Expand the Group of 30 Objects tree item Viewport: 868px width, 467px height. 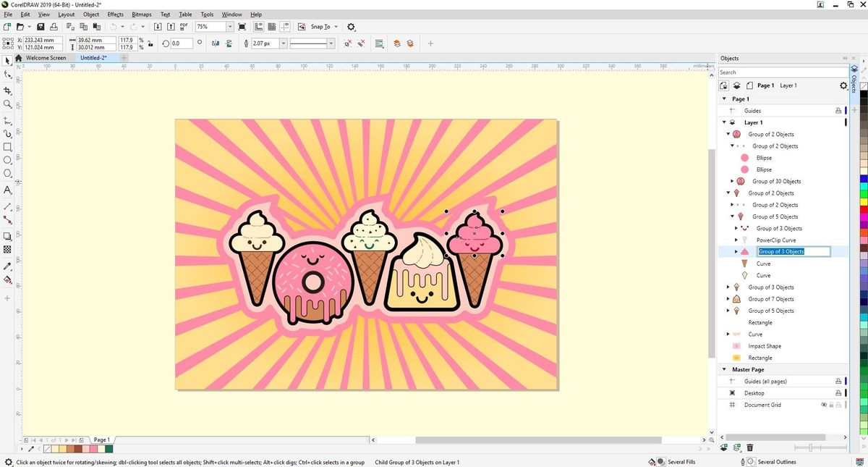click(732, 181)
